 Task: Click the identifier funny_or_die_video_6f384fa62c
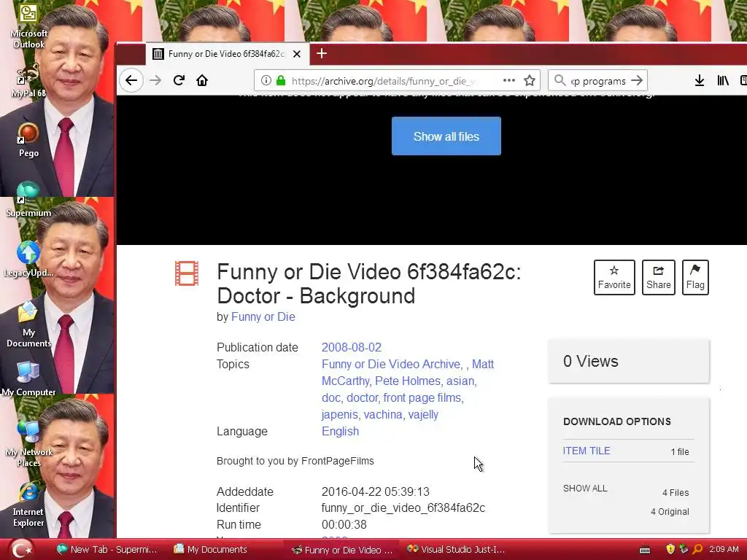[403, 508]
